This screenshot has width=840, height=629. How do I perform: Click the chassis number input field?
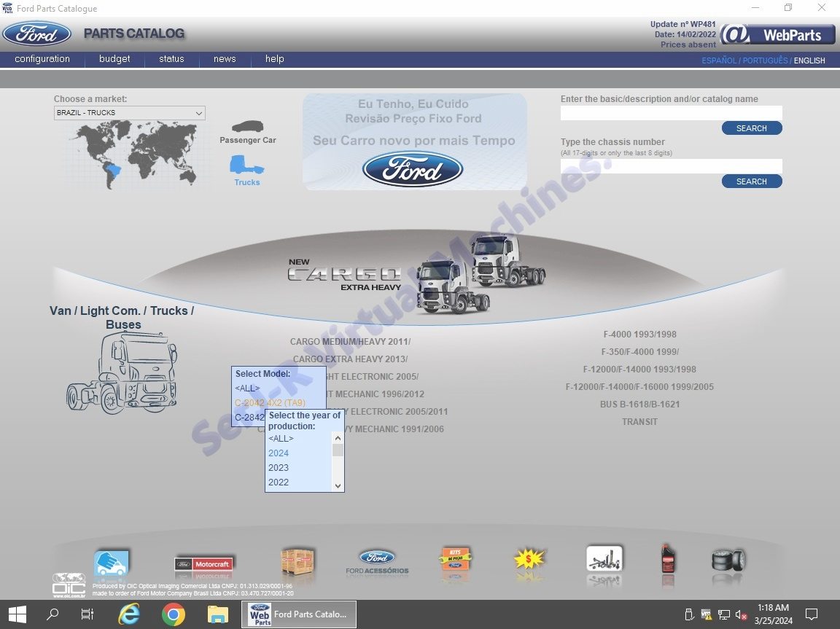pos(672,166)
